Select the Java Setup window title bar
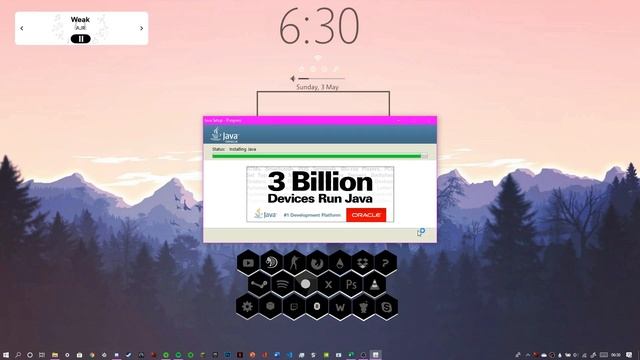Image resolution: width=640 pixels, height=360 pixels. [320, 120]
